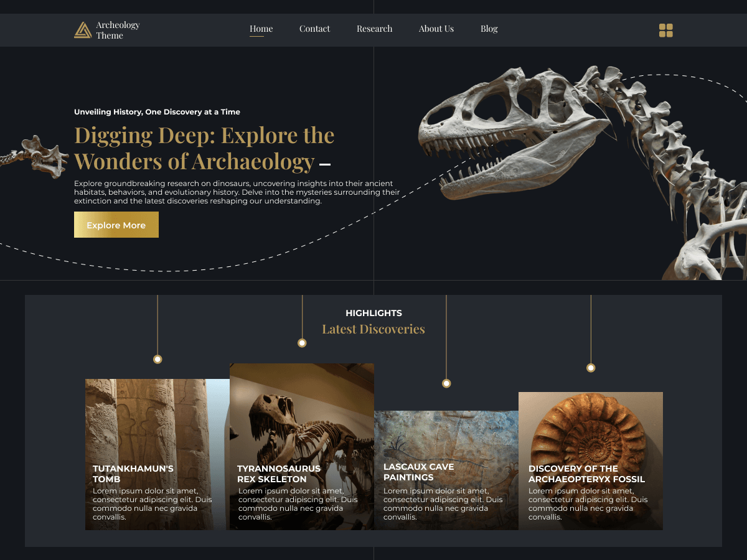Open the About Us page
Image resolution: width=747 pixels, height=560 pixels.
click(x=436, y=29)
